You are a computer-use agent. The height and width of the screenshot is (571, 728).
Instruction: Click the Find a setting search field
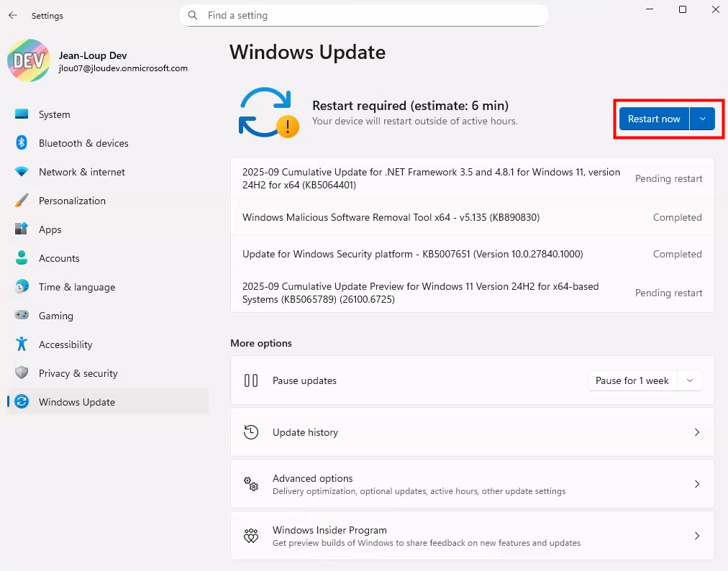click(x=363, y=15)
